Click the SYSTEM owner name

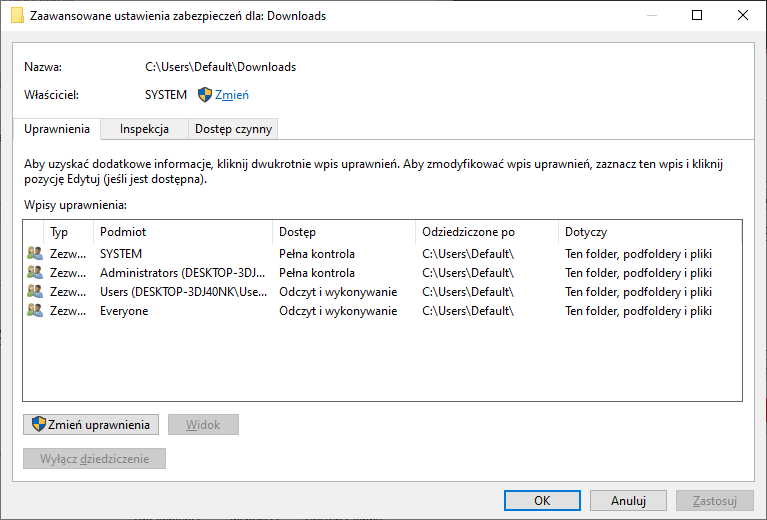pos(166,95)
